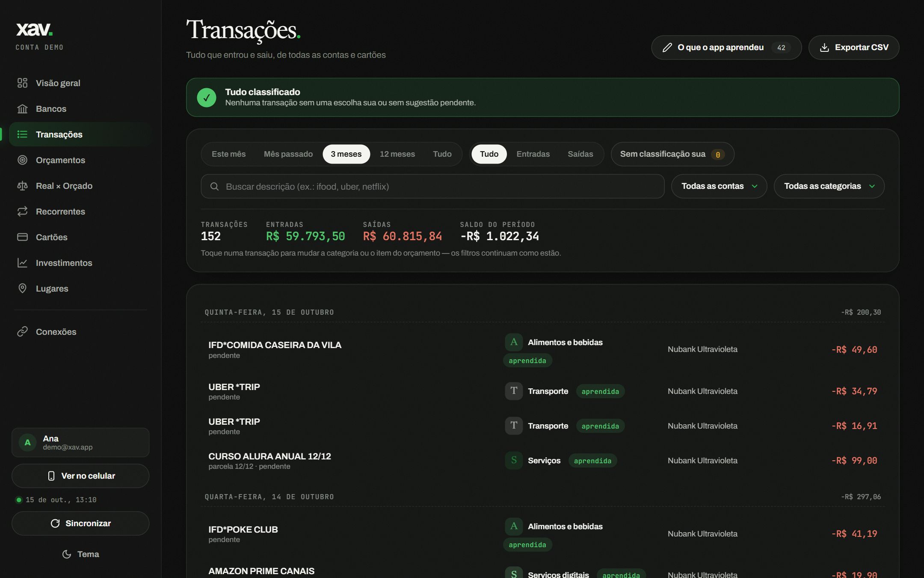Click the Lugares map pin icon
Image resolution: width=924 pixels, height=578 pixels.
(x=22, y=289)
